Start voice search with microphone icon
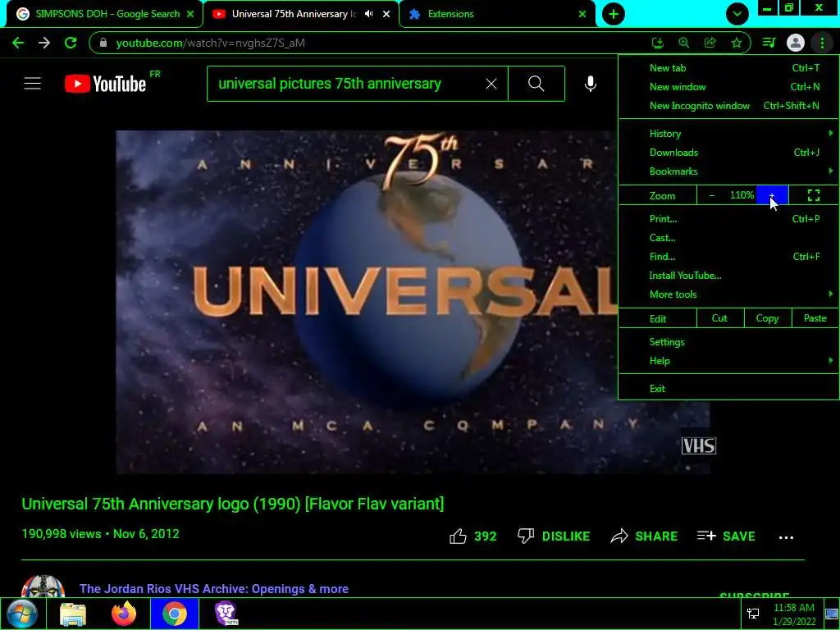 coord(591,84)
